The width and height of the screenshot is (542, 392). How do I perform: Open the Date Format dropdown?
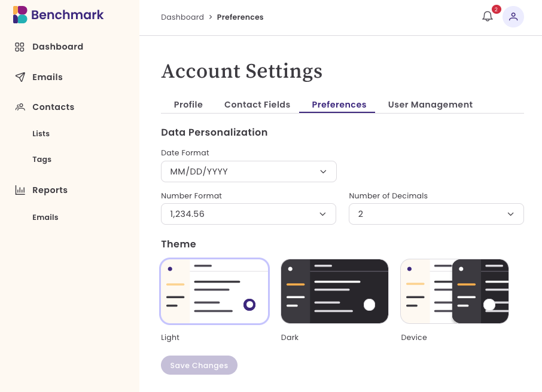[248, 171]
